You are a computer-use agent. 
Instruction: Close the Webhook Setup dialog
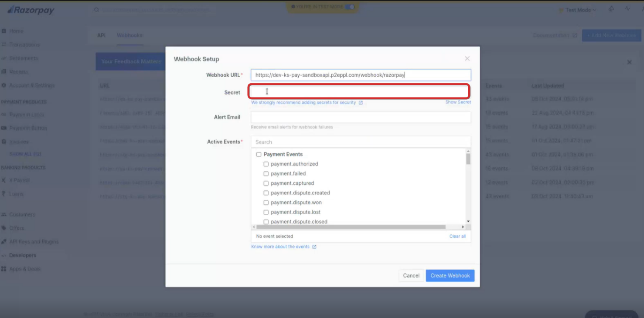pyautogui.click(x=467, y=58)
